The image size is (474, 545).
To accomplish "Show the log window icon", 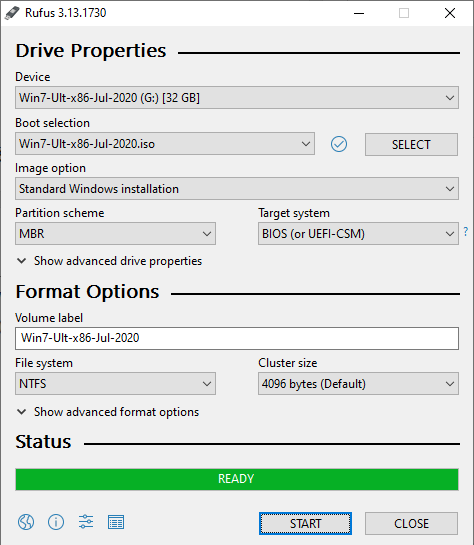I will (116, 522).
